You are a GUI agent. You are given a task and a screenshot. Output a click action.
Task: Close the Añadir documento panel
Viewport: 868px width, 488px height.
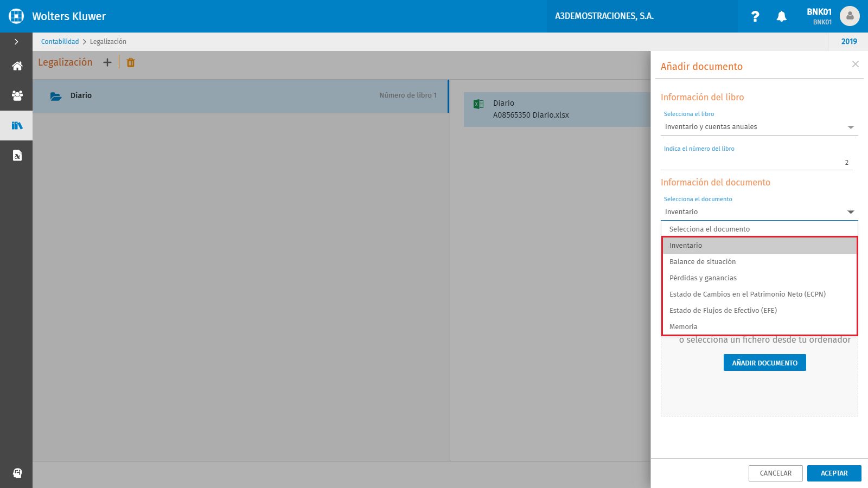pos(856,64)
